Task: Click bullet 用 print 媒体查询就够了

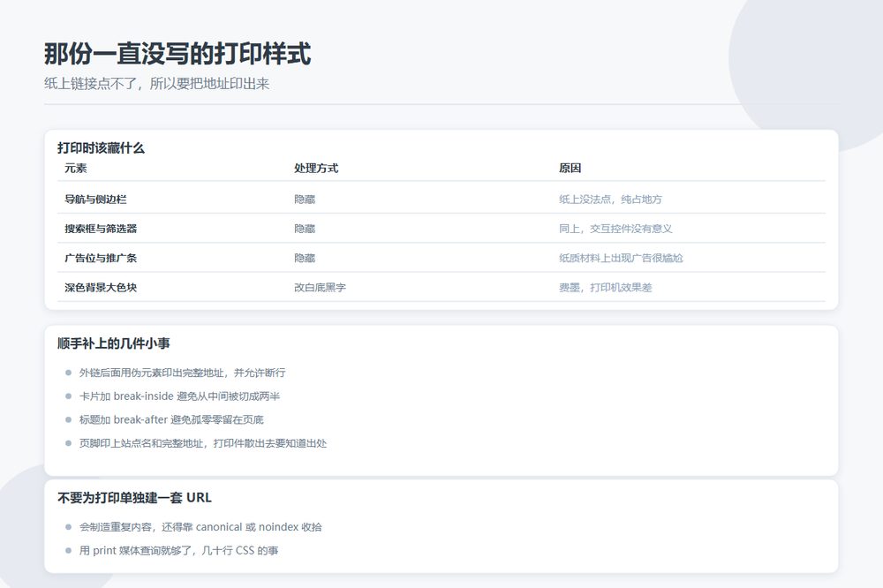Action: (x=178, y=550)
